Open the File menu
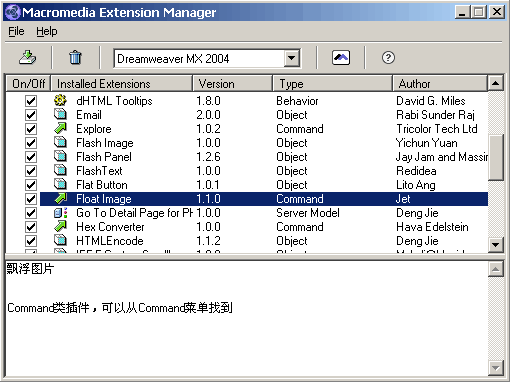510x382 pixels. pos(16,31)
